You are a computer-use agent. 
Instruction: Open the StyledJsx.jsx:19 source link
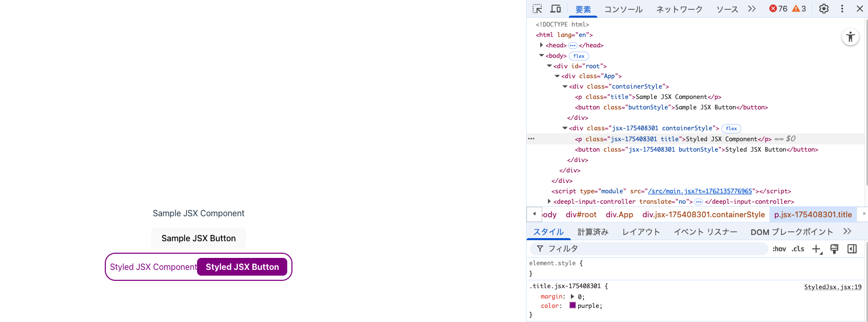click(833, 287)
